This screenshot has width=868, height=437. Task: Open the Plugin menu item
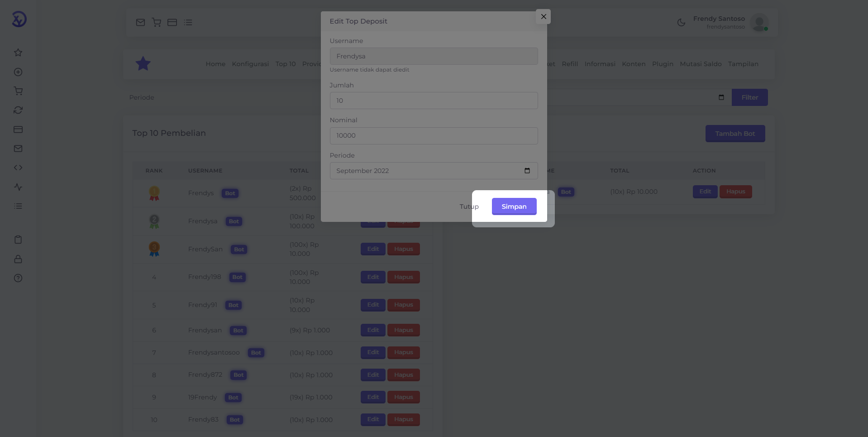coord(663,64)
